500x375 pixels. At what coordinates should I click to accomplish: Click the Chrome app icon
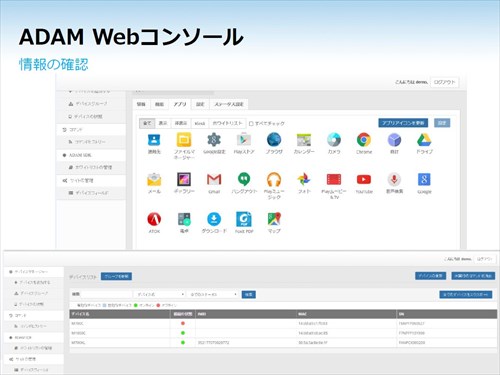point(364,140)
